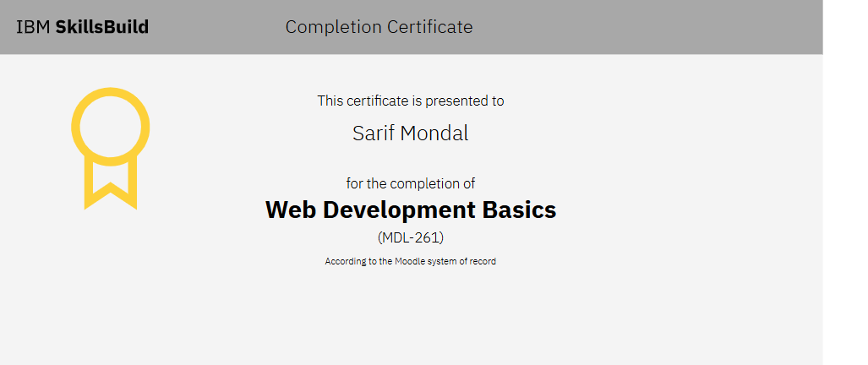Click 'This certificate is presented to' line
868x365 pixels.
(411, 101)
